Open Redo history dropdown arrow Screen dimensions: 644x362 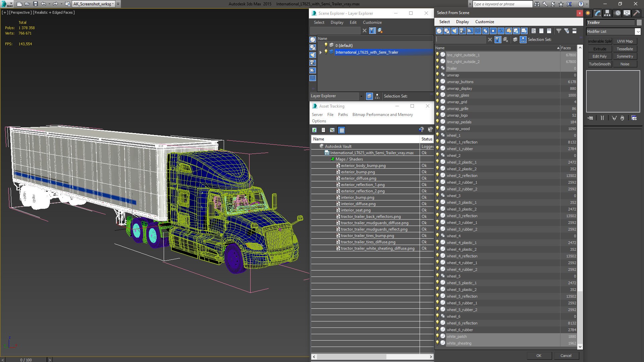click(61, 4)
